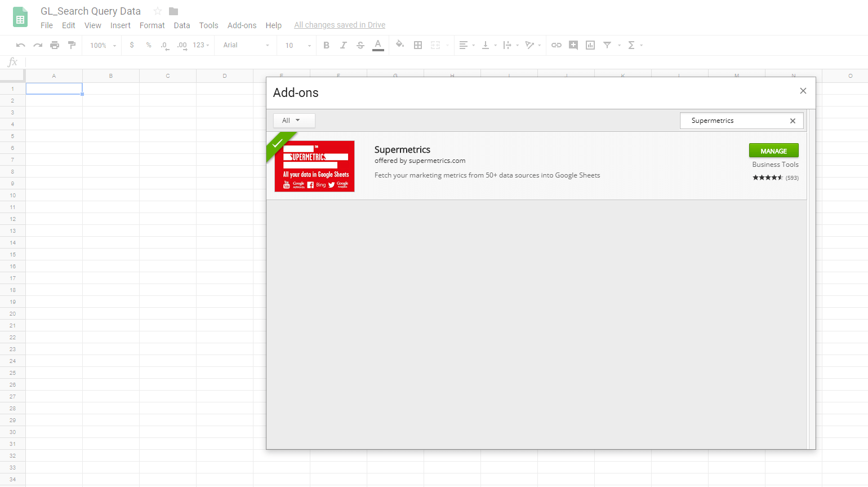Image resolution: width=868 pixels, height=487 pixels.
Task: Open the Add-ons menu
Action: [242, 25]
